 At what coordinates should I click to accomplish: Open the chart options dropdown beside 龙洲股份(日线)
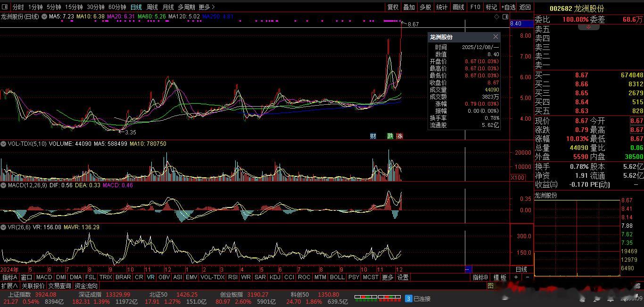point(44,17)
